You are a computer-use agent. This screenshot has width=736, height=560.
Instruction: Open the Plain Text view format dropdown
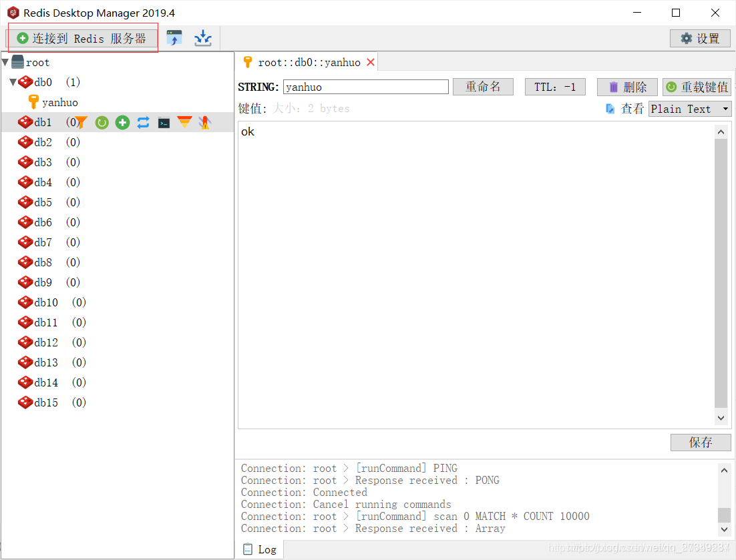coord(690,109)
